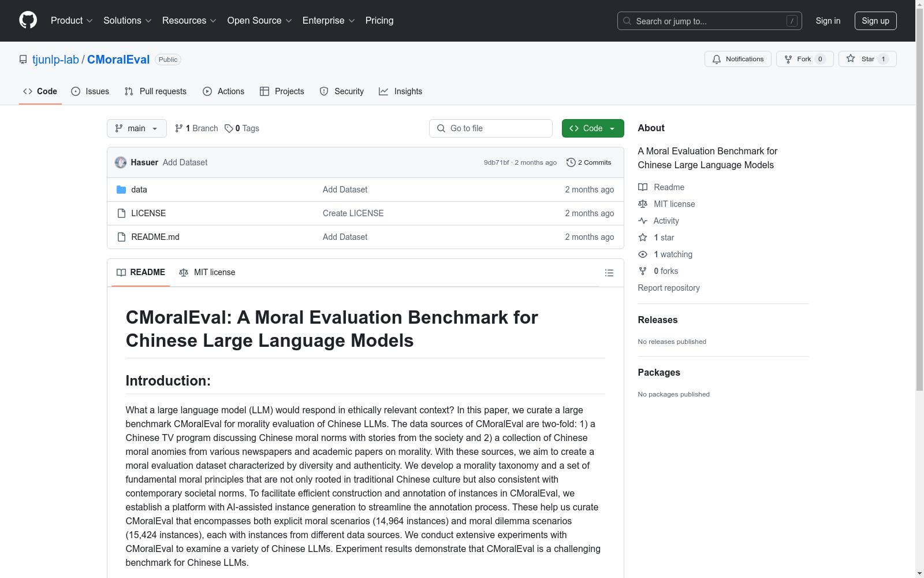924x578 pixels.
Task: Switch to the Security tab
Action: coord(342,91)
